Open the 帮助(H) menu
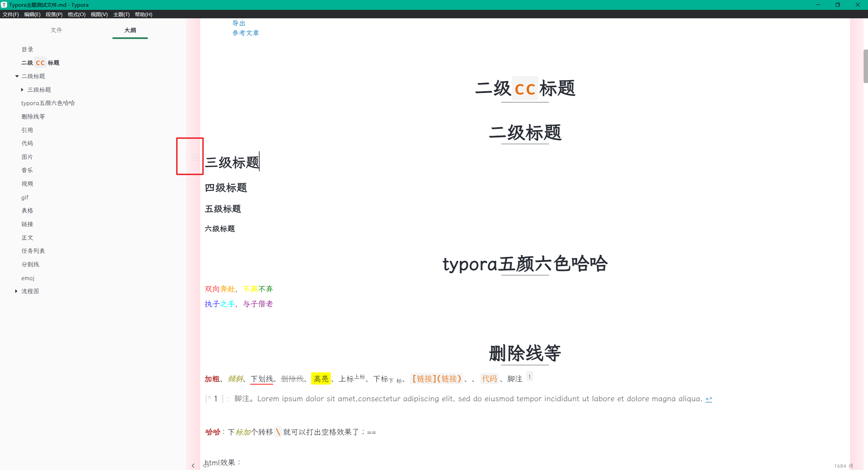 click(143, 14)
